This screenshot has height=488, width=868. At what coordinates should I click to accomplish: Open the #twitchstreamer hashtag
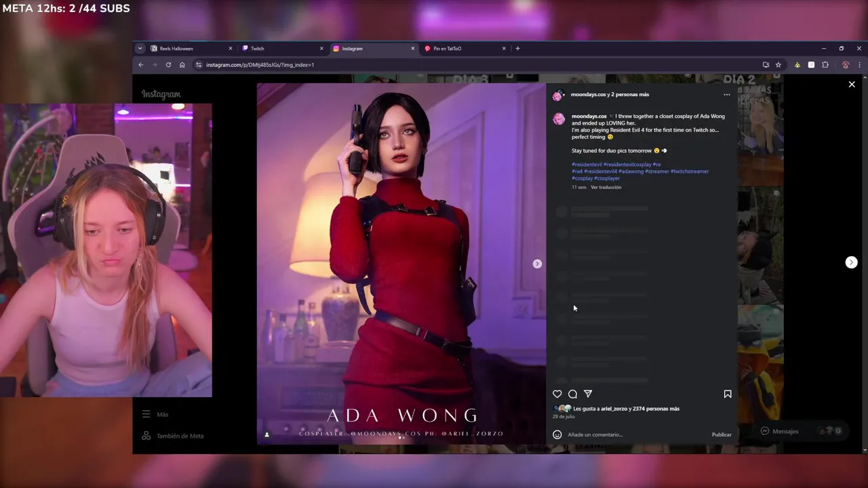(690, 171)
